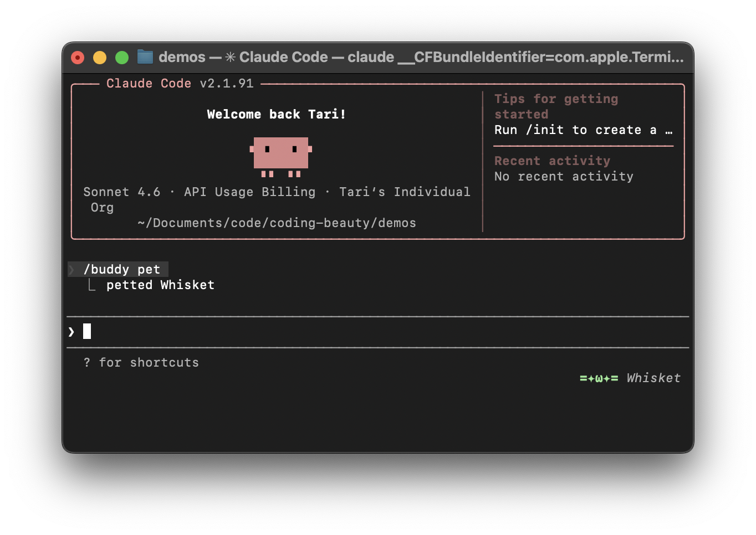The width and height of the screenshot is (756, 535).
Task: Click in the command input field
Action: pos(377,332)
